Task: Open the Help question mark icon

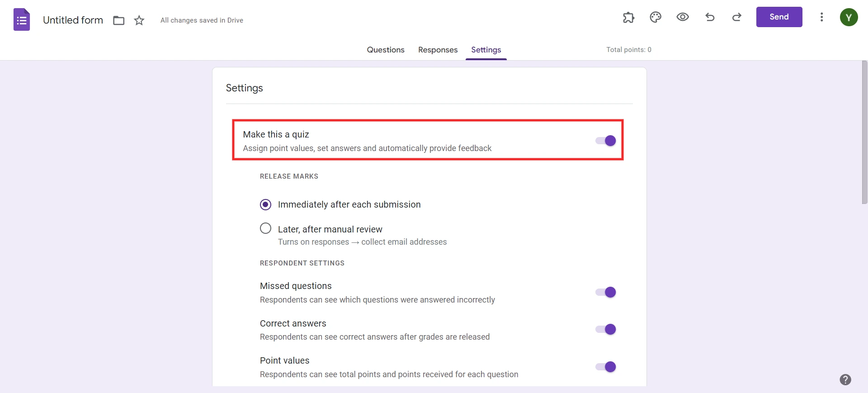Action: coord(846,380)
